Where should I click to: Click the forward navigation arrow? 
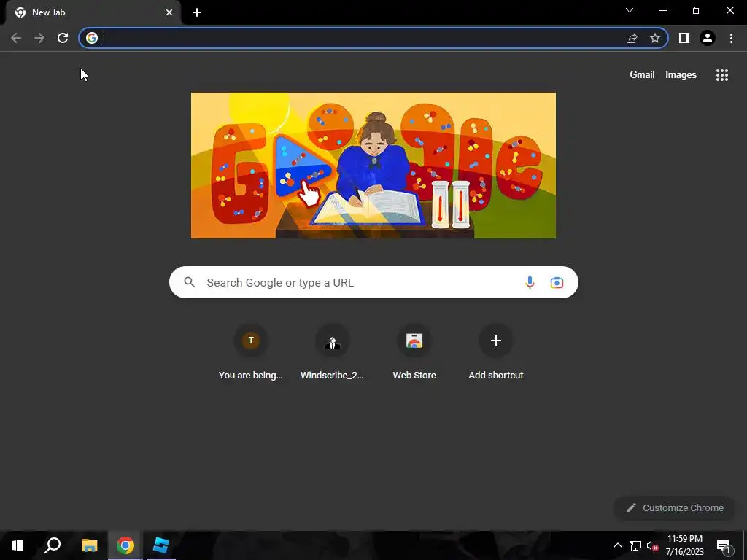coord(39,38)
